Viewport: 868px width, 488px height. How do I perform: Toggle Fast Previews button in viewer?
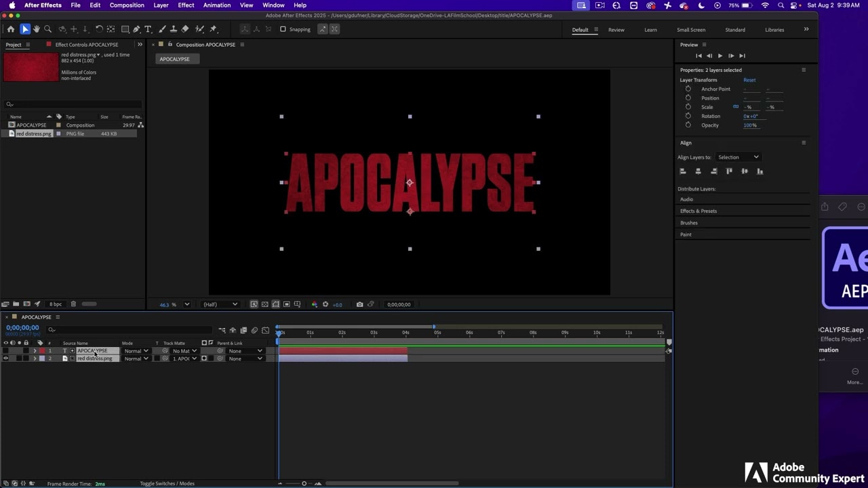(254, 304)
